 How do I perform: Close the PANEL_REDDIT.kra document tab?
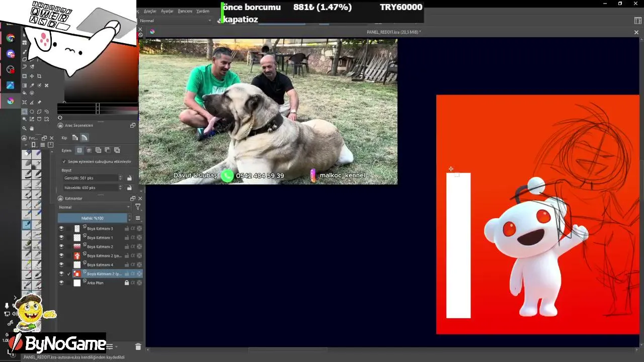coord(636,32)
